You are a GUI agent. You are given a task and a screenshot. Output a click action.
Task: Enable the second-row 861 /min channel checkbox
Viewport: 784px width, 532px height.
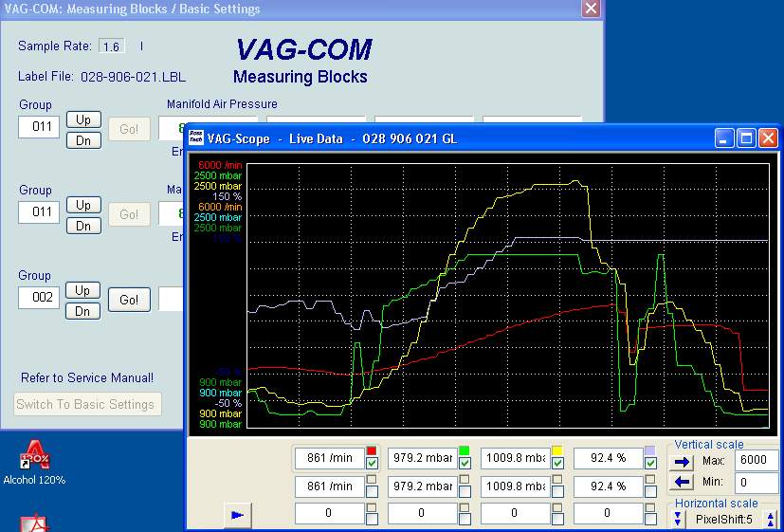pyautogui.click(x=372, y=492)
